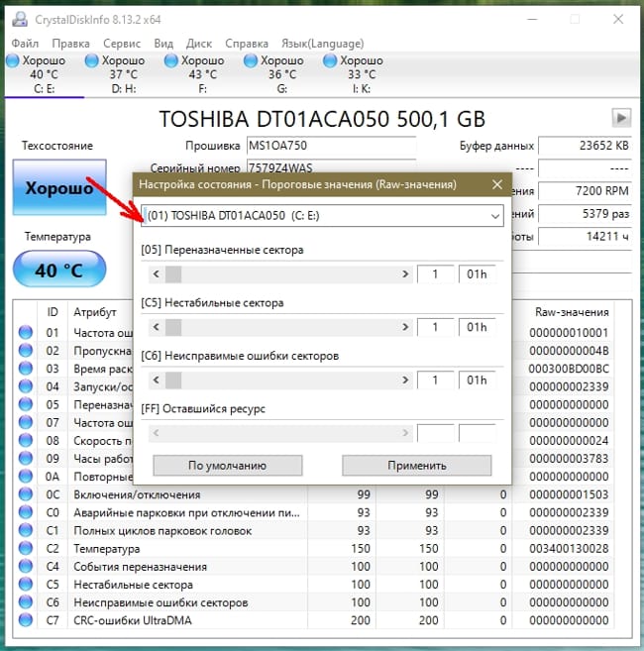Select disk I: K: status tab
The height and width of the screenshot is (651, 644).
[362, 74]
